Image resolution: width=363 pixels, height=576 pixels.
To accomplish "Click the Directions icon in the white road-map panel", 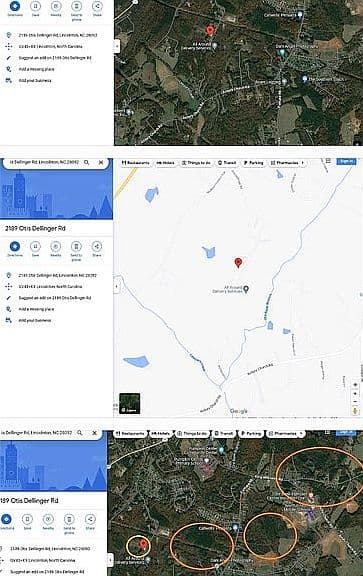I will click(15, 246).
